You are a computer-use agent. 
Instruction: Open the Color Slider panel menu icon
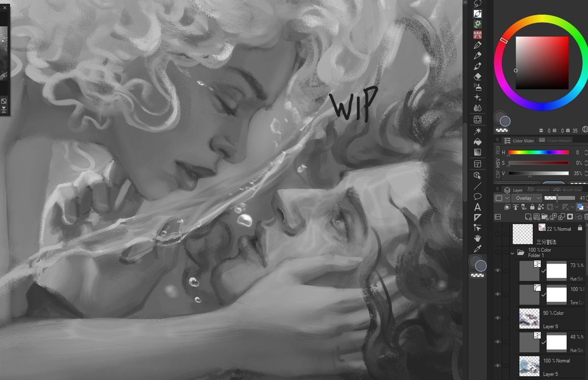[x=498, y=141]
